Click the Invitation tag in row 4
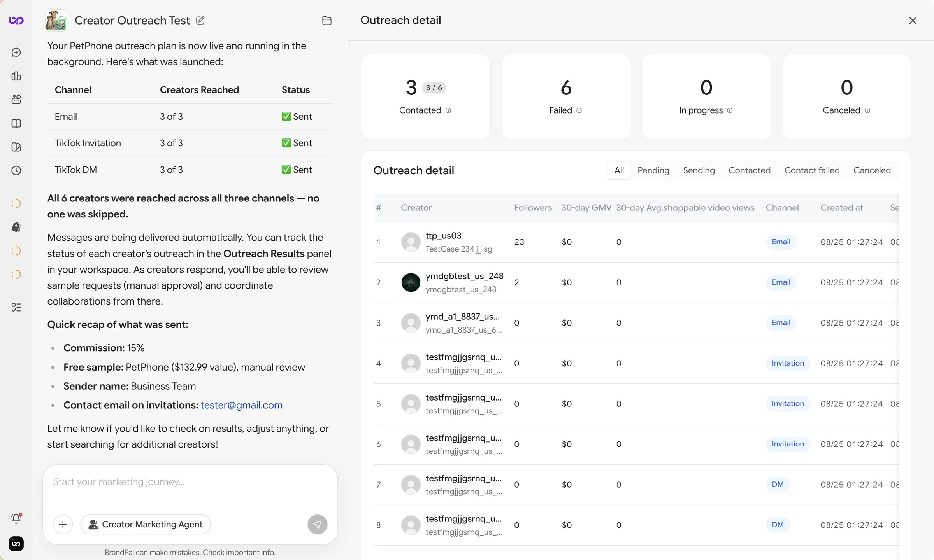The image size is (934, 560). tap(788, 363)
